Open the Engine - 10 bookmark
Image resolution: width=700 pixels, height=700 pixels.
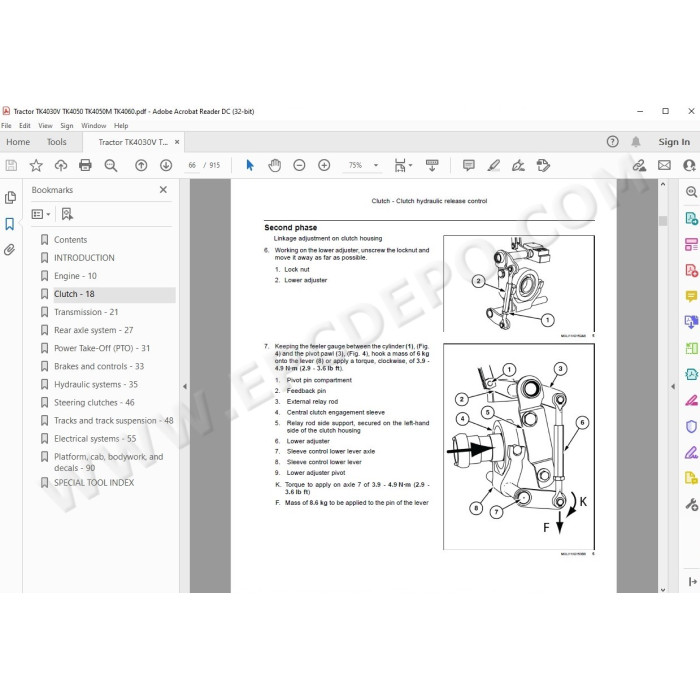click(x=75, y=276)
